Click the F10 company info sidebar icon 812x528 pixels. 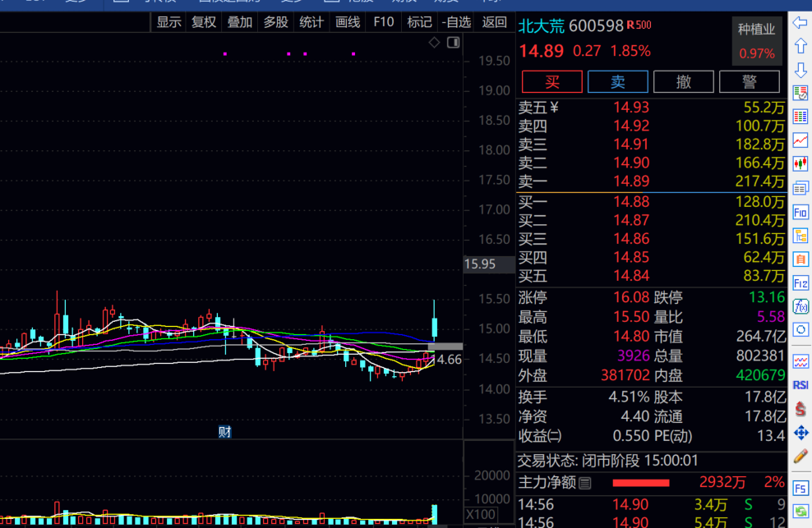[x=800, y=212]
